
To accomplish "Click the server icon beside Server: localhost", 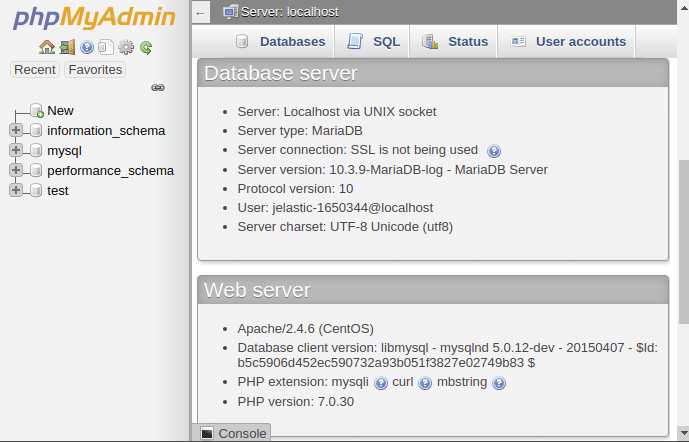I will point(230,12).
